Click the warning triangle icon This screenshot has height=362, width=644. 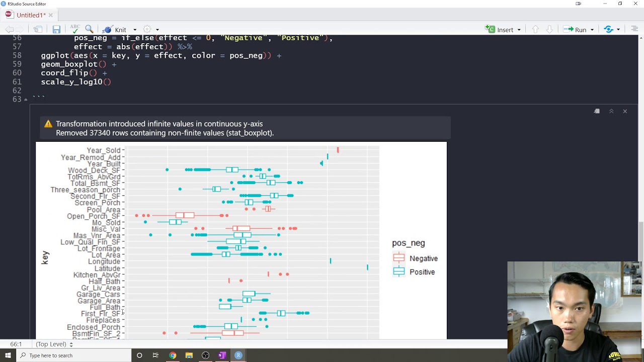click(x=48, y=124)
